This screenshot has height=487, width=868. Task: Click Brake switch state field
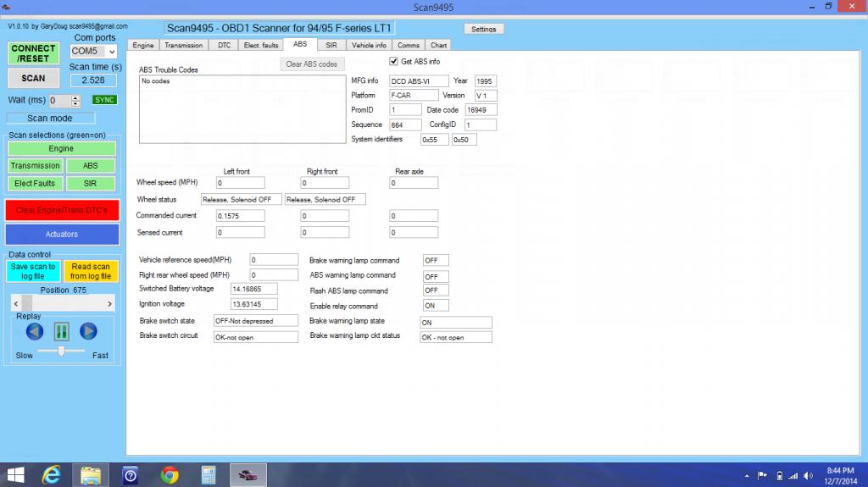click(256, 321)
